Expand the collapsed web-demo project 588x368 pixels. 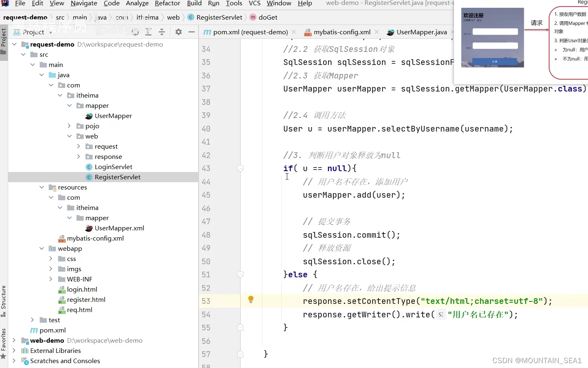pyautogui.click(x=14, y=340)
